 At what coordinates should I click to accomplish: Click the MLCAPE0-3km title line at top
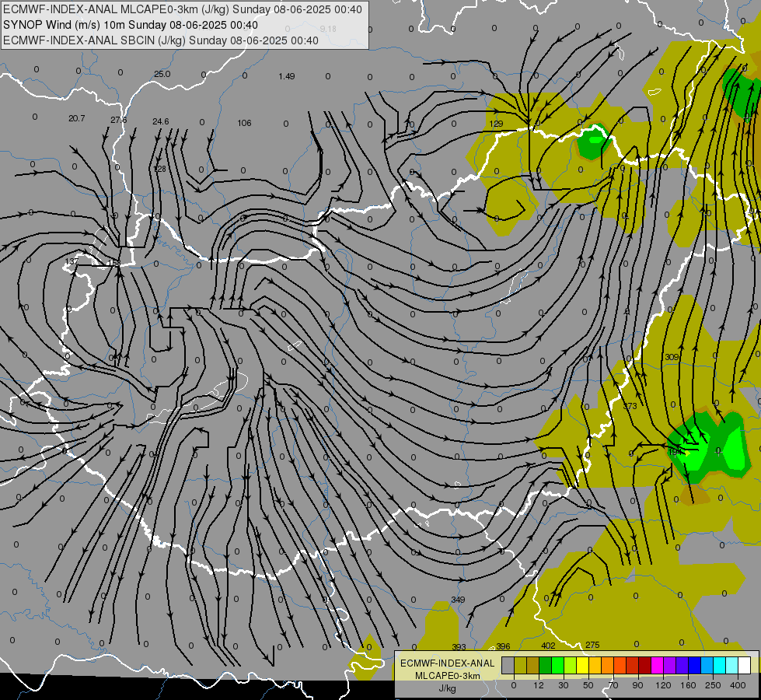(182, 9)
